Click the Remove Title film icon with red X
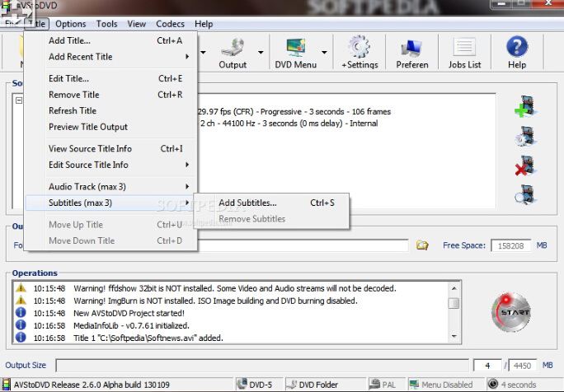Image resolution: width=564 pixels, height=392 pixels. [x=525, y=166]
